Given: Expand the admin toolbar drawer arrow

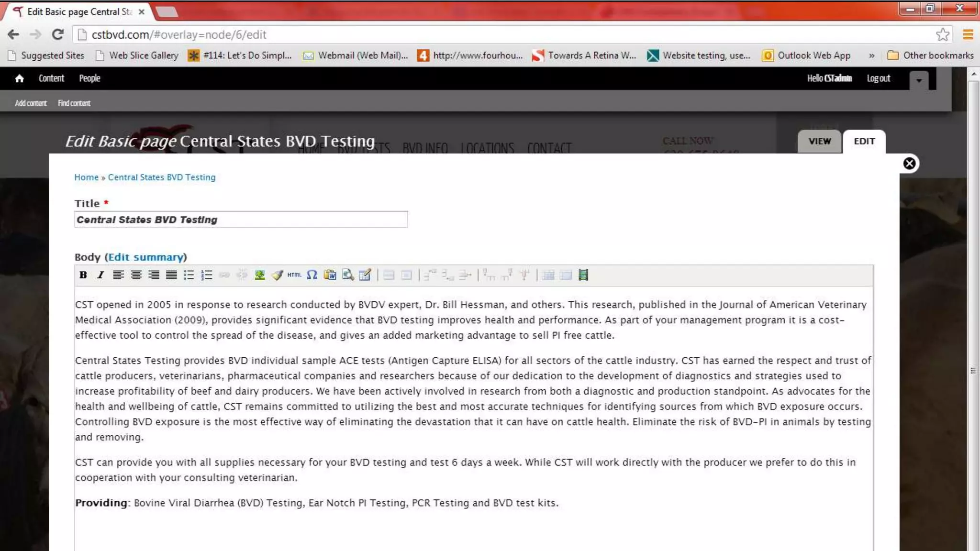Looking at the screenshot, I should coord(919,80).
